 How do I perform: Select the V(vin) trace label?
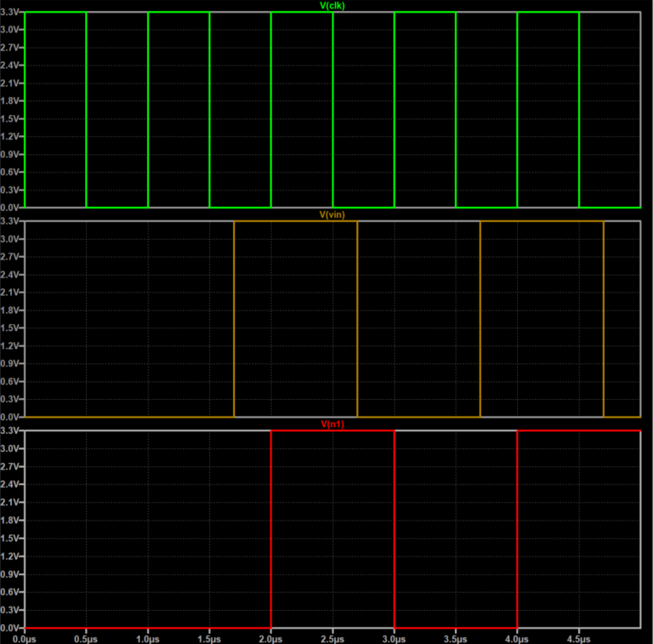click(x=332, y=215)
